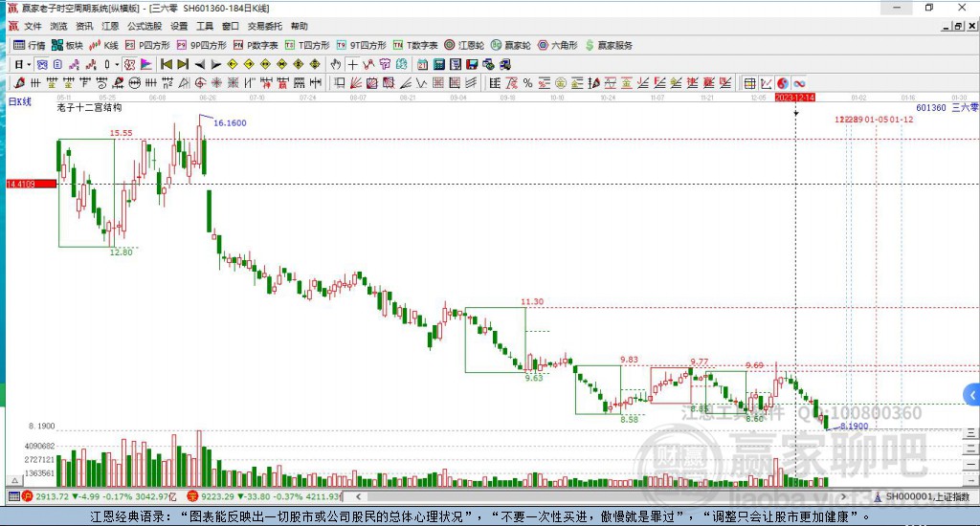Click the horizontal scrollbar left arrow
The image size is (980, 526).
coord(358,496)
